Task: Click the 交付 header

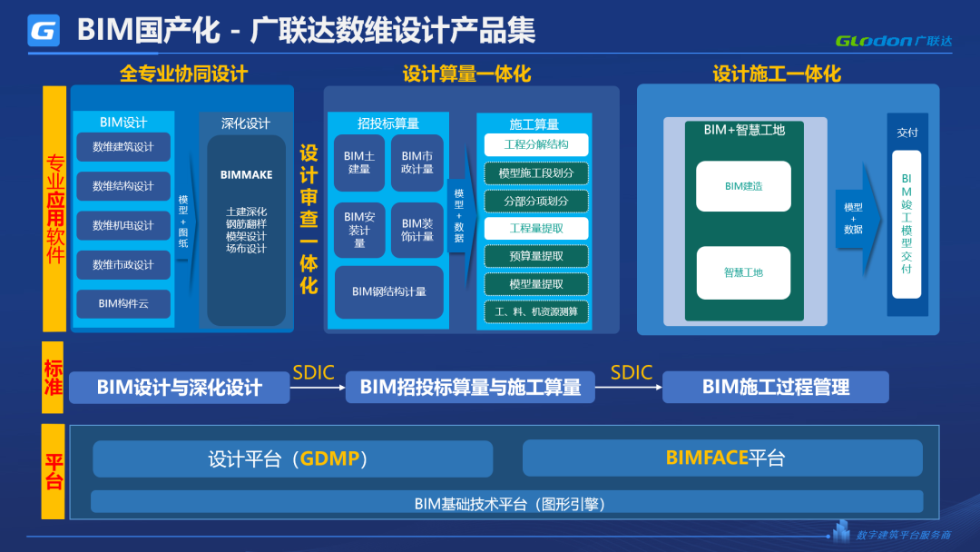Action: (906, 133)
